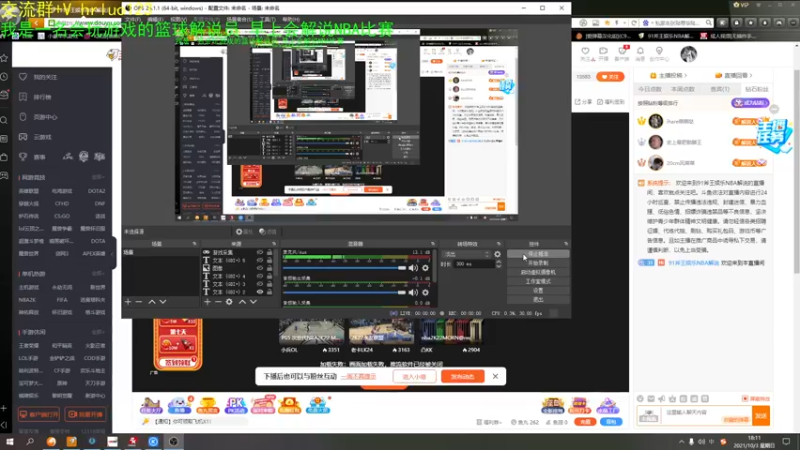
Task: Switch to 钻石粉丝 tab in fan ranking
Action: tap(756, 89)
